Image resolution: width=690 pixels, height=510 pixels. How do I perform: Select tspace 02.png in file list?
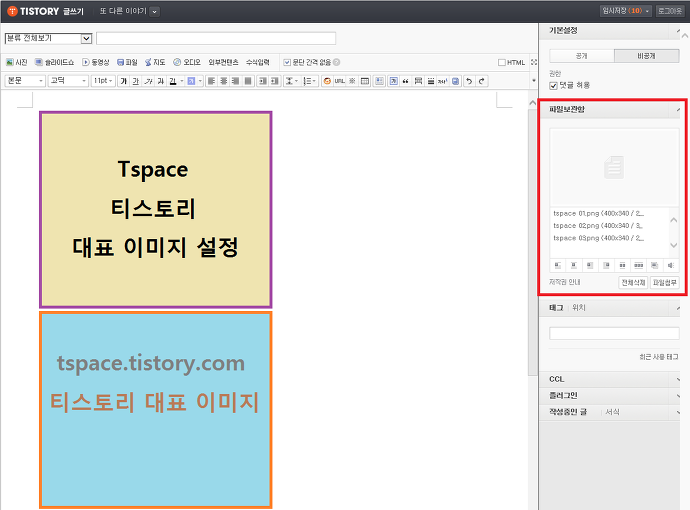point(598,226)
